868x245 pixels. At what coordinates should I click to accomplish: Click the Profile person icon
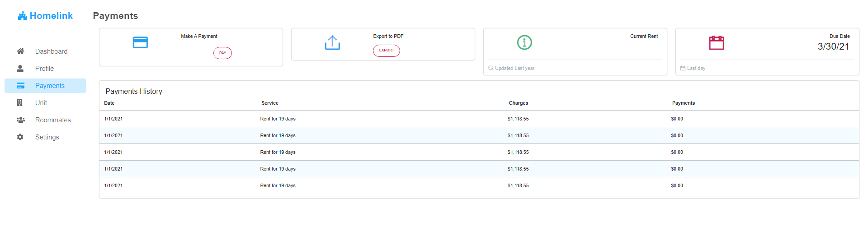[x=20, y=69]
